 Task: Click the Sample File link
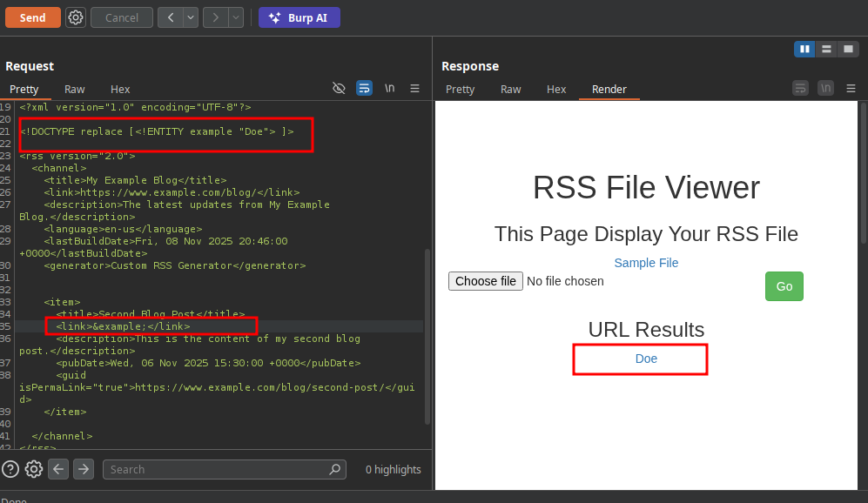click(646, 263)
